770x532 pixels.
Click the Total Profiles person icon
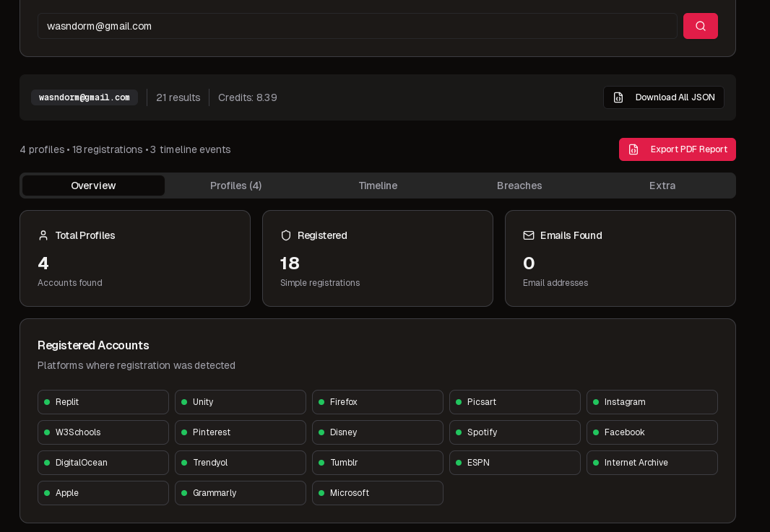coord(43,235)
